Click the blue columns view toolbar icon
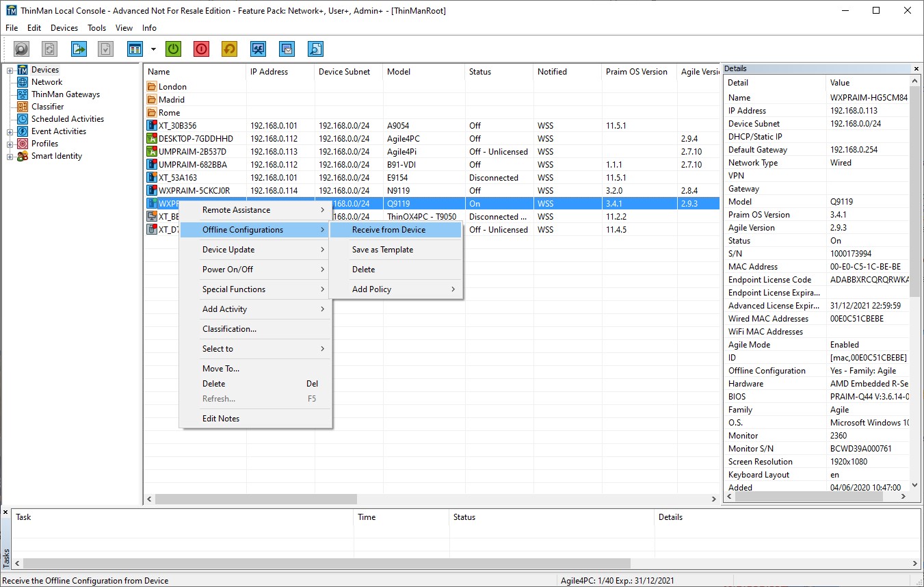The image size is (924, 587). coord(135,49)
